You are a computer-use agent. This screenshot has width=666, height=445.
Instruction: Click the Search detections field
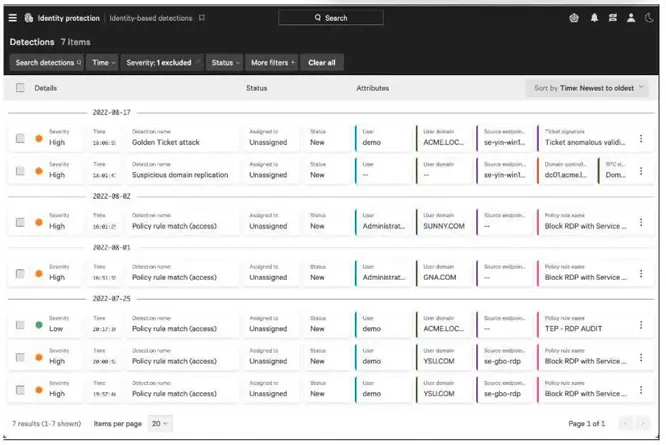pos(47,62)
